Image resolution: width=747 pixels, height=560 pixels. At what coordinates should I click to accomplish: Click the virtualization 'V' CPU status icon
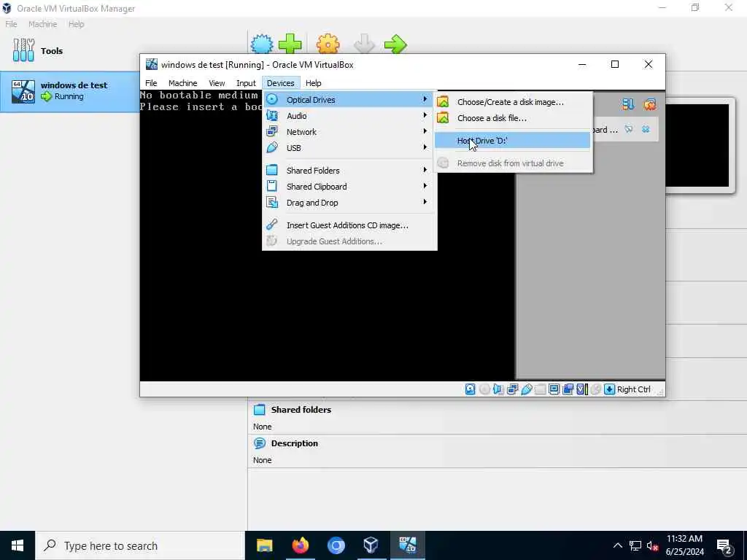click(x=581, y=389)
